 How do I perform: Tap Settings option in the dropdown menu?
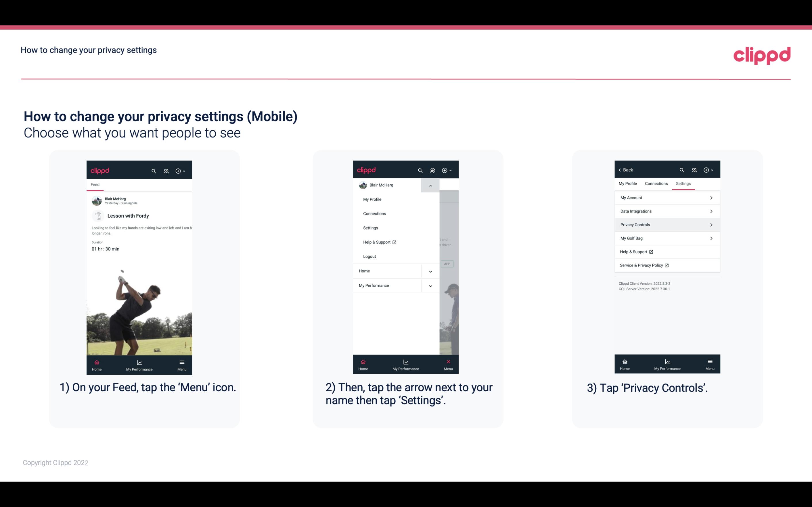coord(371,228)
